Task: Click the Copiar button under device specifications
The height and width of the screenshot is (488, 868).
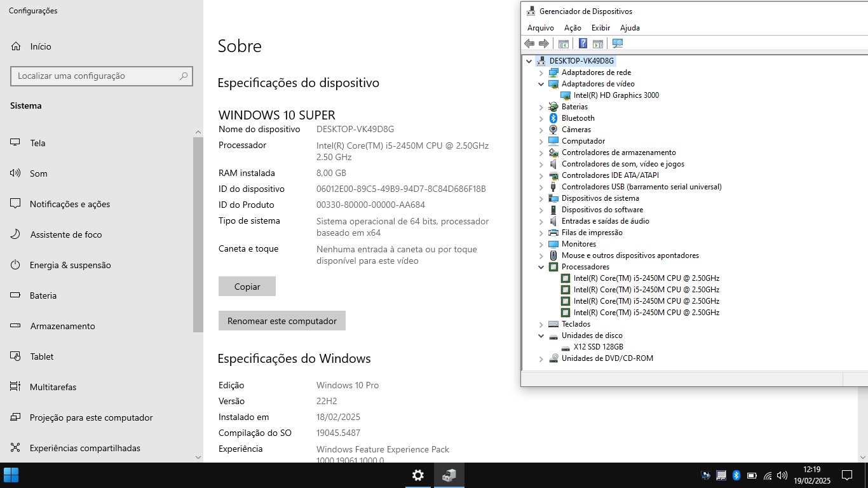Action: (x=247, y=287)
